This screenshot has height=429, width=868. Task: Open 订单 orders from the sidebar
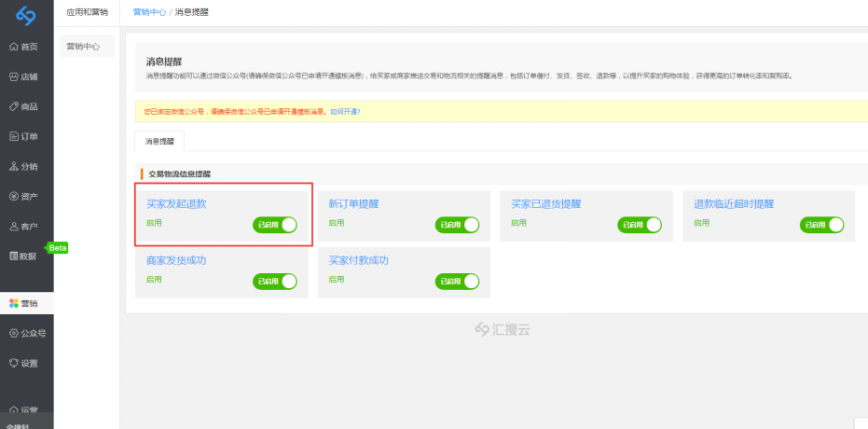coord(14,136)
